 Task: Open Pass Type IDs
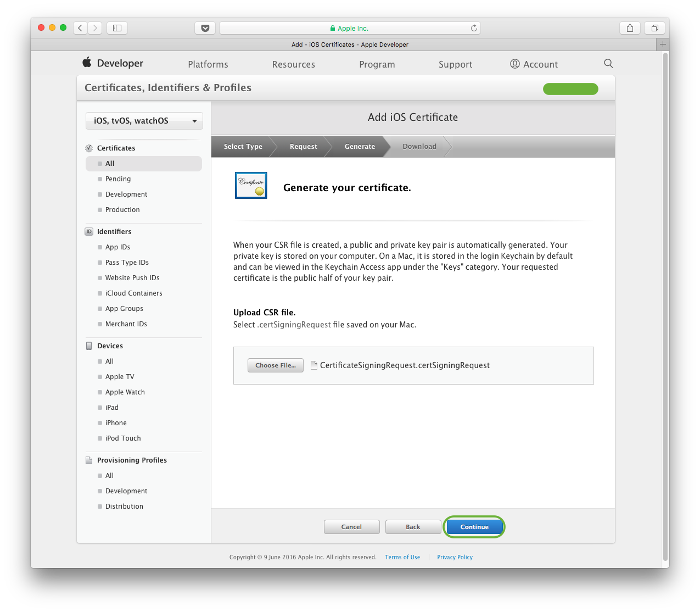(x=127, y=263)
